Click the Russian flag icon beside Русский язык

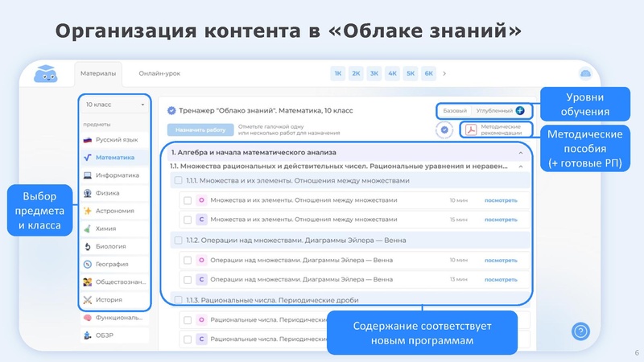tap(88, 139)
